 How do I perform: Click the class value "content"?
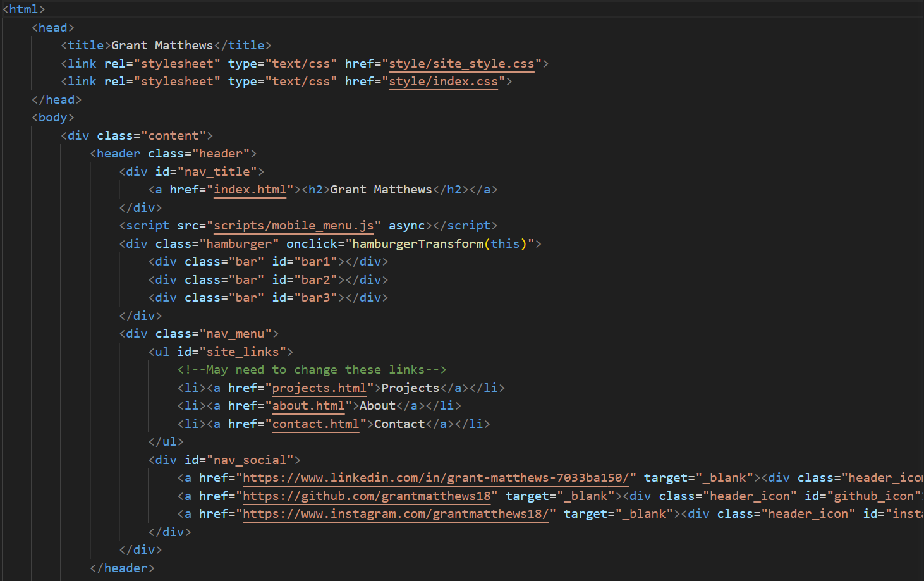tap(173, 136)
